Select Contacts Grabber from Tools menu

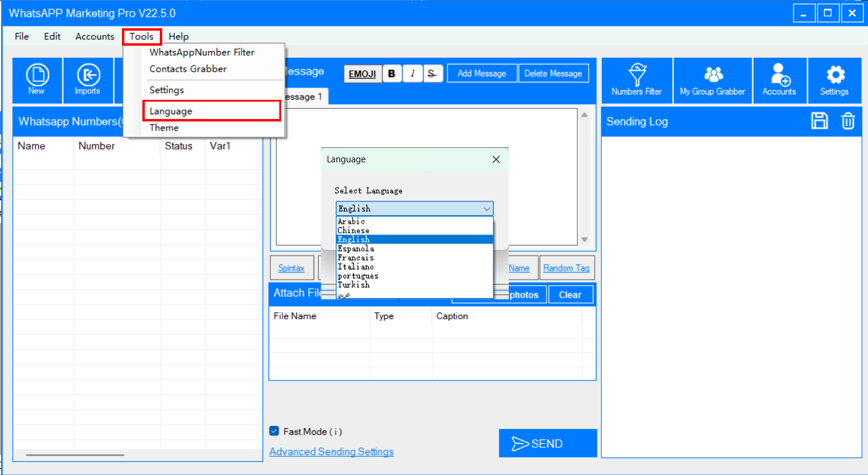tap(188, 69)
